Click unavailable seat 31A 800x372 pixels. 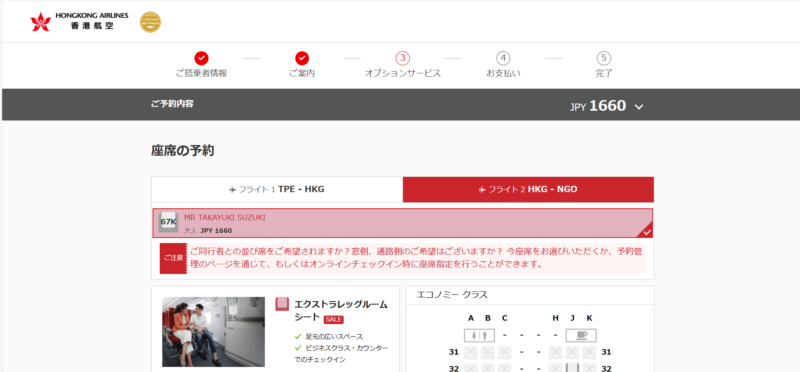(470, 352)
